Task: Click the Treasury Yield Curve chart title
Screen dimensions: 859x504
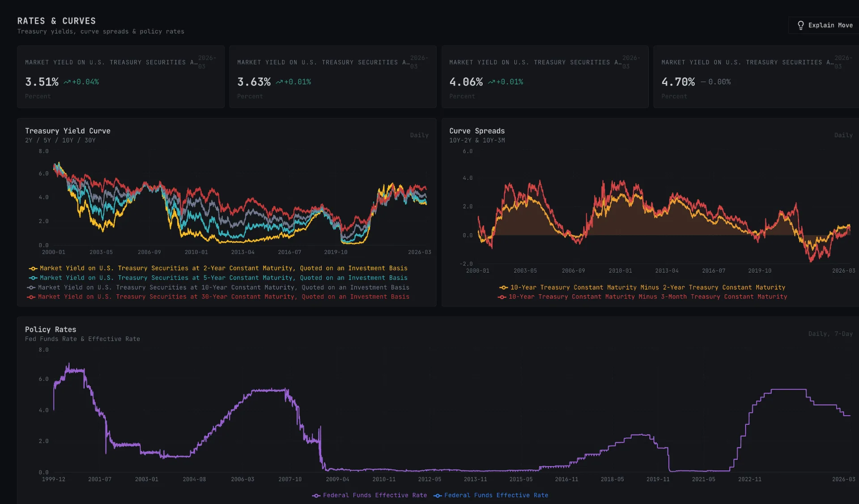Action: pos(68,131)
